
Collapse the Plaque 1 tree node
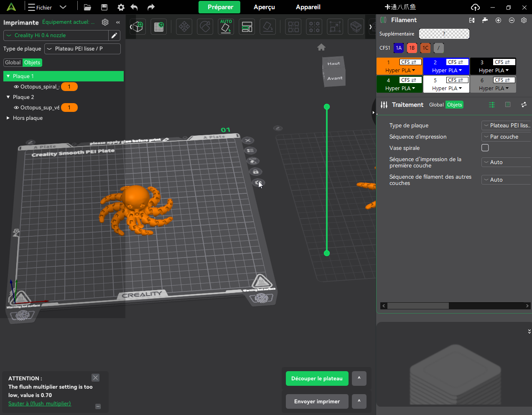pos(8,76)
